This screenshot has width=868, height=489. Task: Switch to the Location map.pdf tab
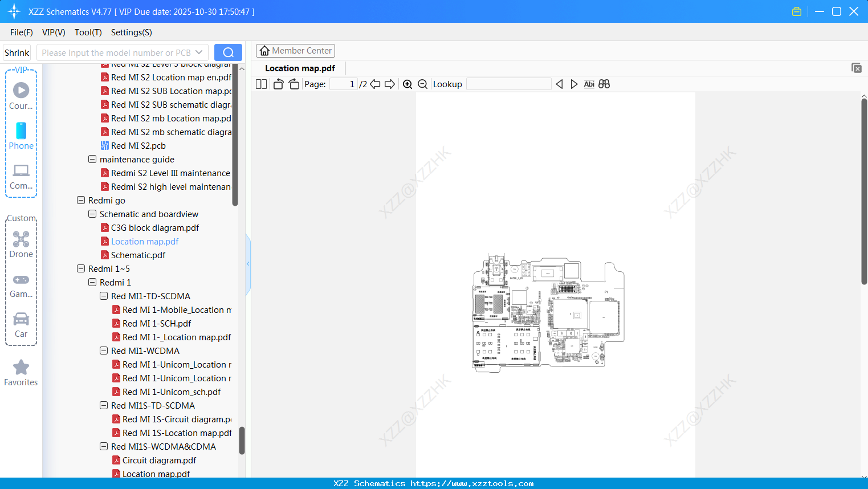point(299,68)
